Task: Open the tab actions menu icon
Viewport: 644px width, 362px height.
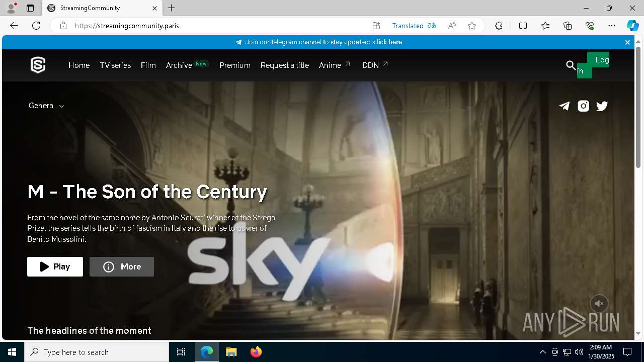Action: point(30,8)
